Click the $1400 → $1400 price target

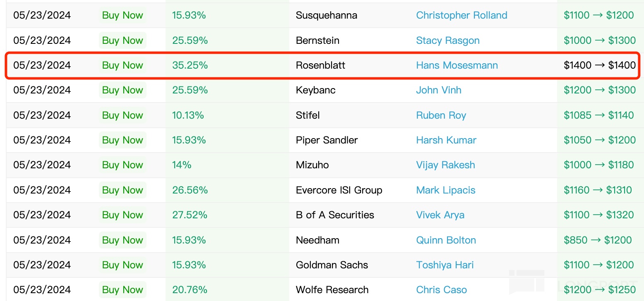coord(600,65)
